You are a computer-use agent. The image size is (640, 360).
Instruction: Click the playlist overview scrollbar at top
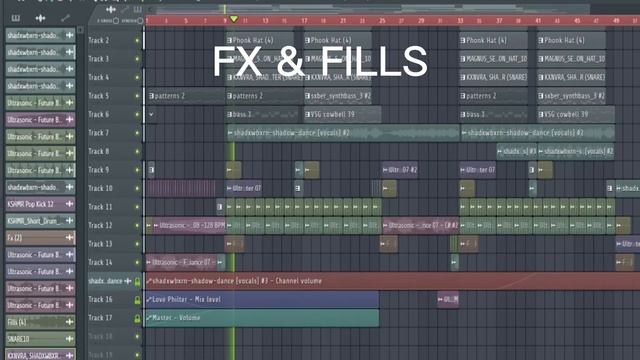click(369, 9)
